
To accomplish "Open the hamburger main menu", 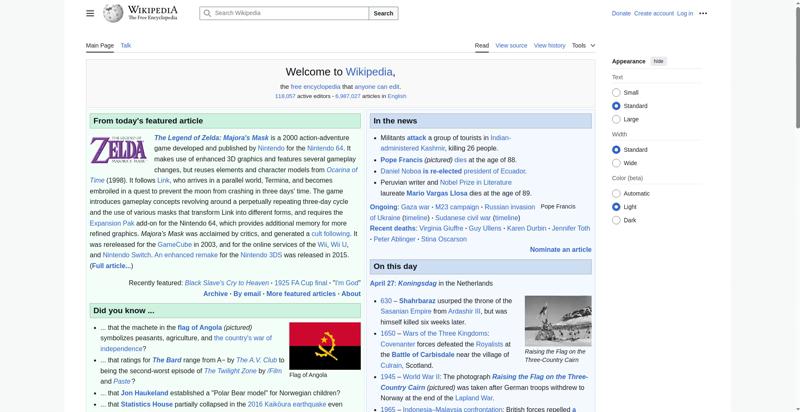I will click(x=90, y=13).
